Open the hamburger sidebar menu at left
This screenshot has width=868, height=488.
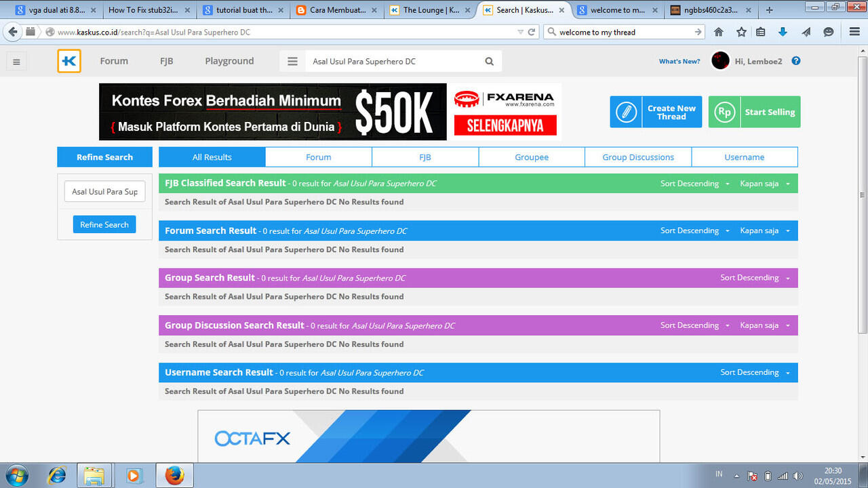coord(16,62)
